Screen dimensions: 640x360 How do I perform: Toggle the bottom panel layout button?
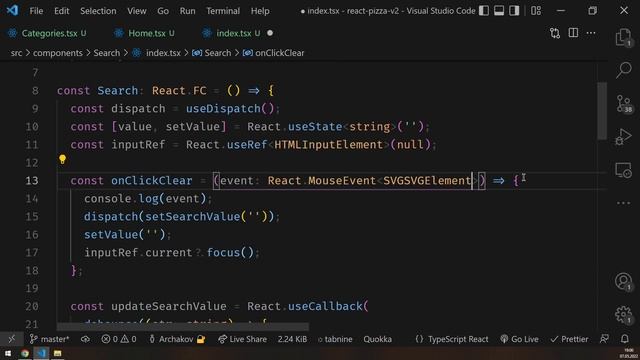(499, 11)
